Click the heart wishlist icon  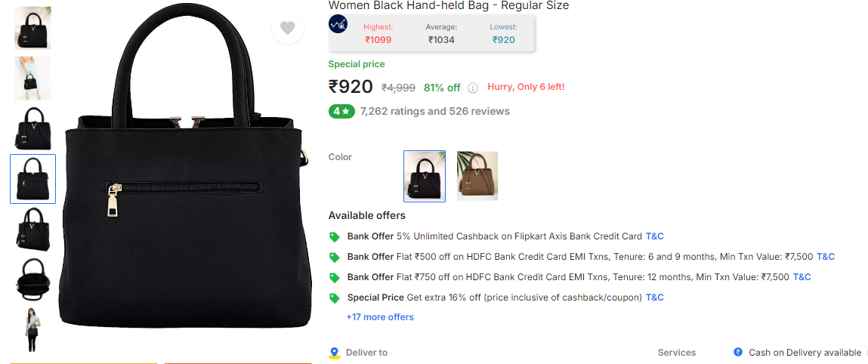tap(287, 28)
